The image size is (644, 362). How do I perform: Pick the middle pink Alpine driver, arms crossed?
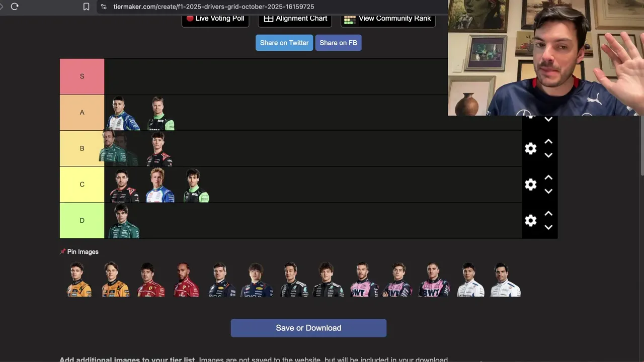tap(398, 280)
